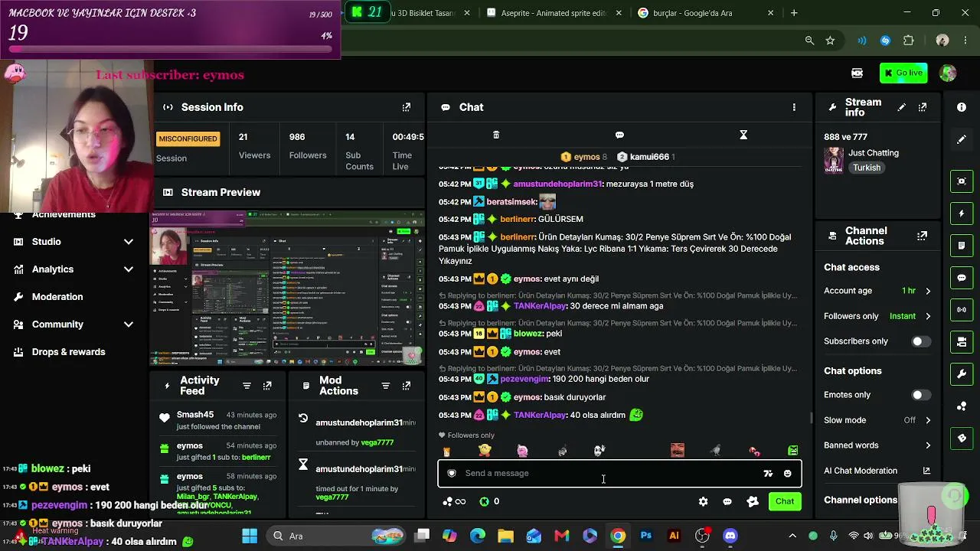Click the green Chat send button
This screenshot has height=551, width=980.
pyautogui.click(x=785, y=501)
